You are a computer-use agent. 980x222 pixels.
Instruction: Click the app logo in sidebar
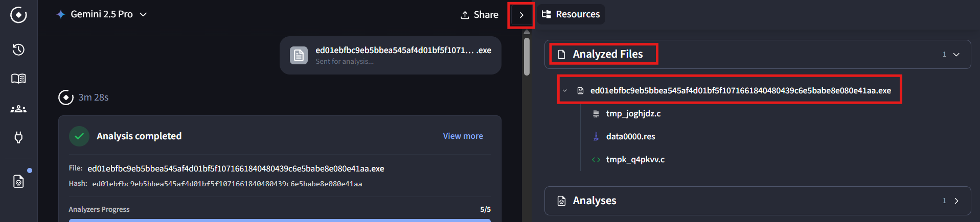(x=18, y=15)
